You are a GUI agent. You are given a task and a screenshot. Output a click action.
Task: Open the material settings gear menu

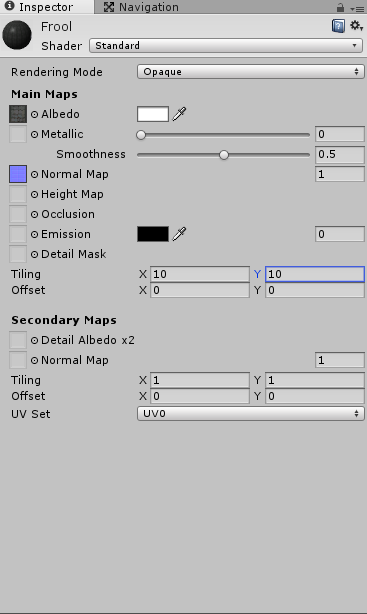pos(356,26)
